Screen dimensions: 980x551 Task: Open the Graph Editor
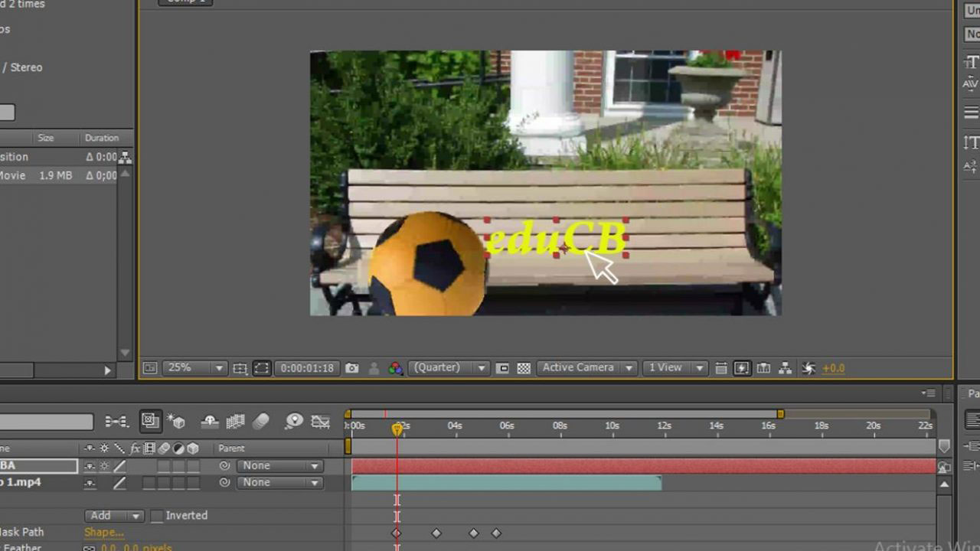[321, 422]
